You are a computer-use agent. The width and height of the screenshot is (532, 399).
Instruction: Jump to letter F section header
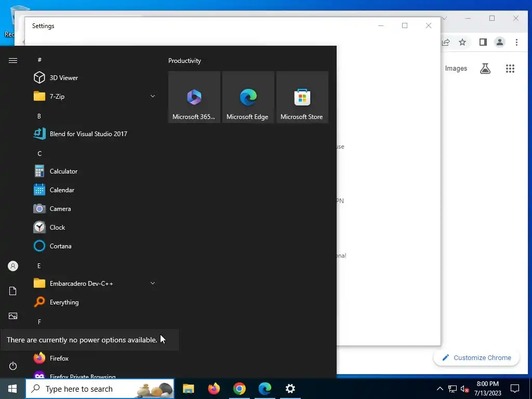[39, 322]
